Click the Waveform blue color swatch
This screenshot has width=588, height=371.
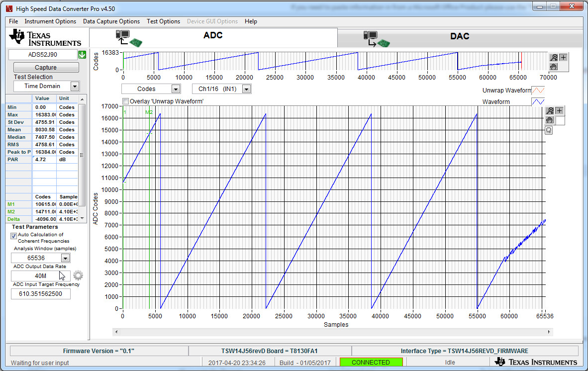point(538,101)
